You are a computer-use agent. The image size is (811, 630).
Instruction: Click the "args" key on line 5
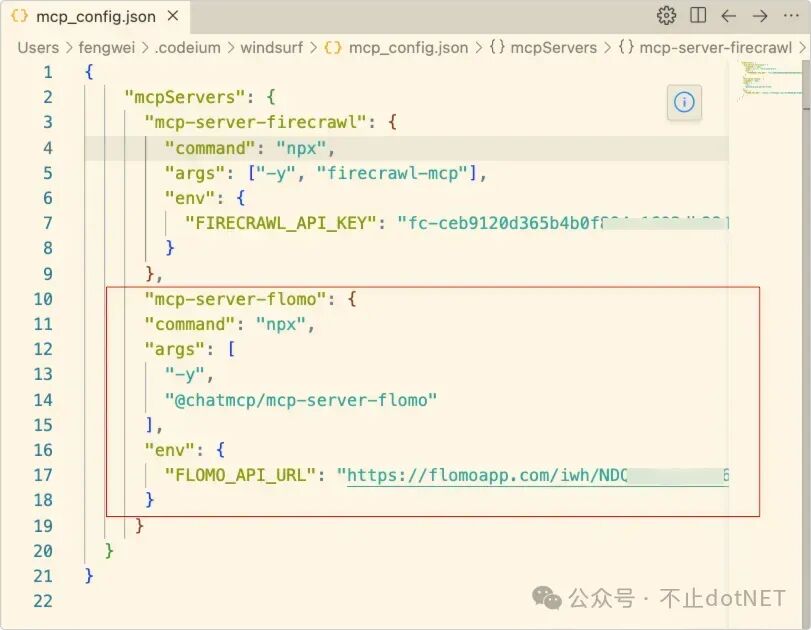pyautogui.click(x=194, y=173)
